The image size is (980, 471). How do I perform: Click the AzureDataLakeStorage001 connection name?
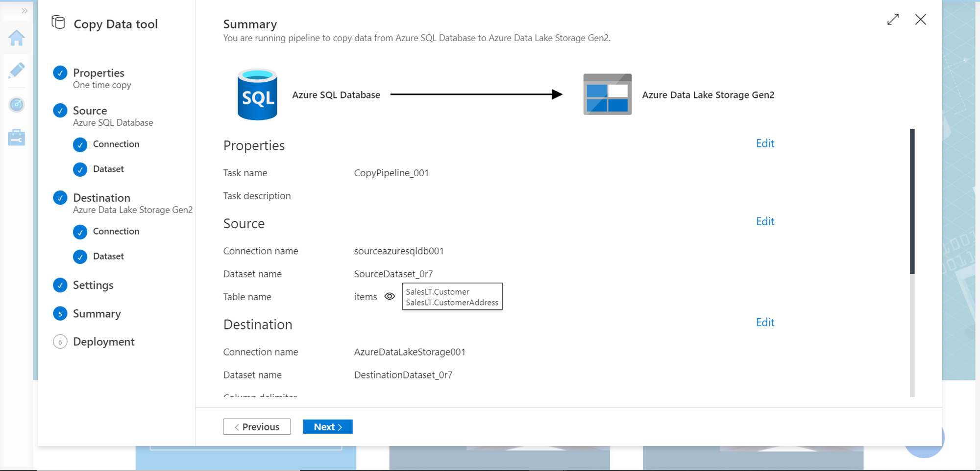pyautogui.click(x=410, y=352)
